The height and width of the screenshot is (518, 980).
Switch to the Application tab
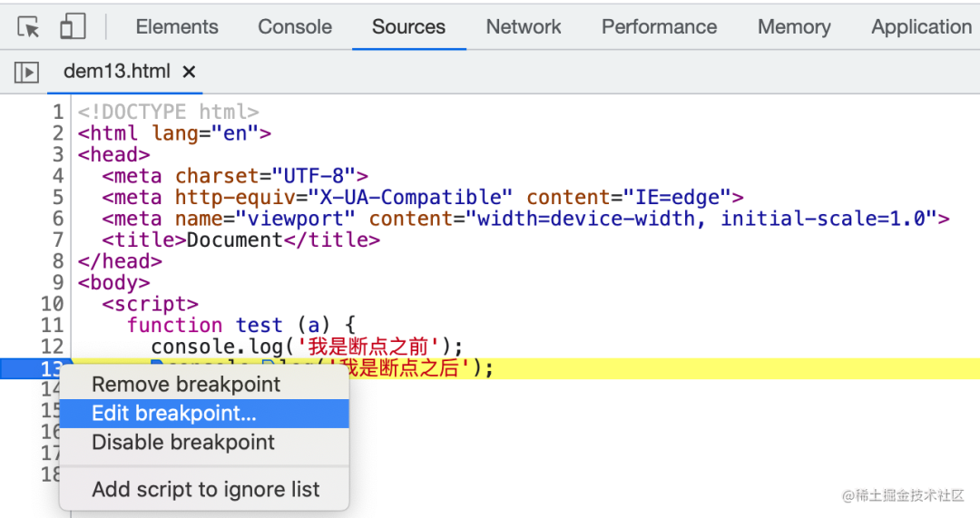coord(922,27)
